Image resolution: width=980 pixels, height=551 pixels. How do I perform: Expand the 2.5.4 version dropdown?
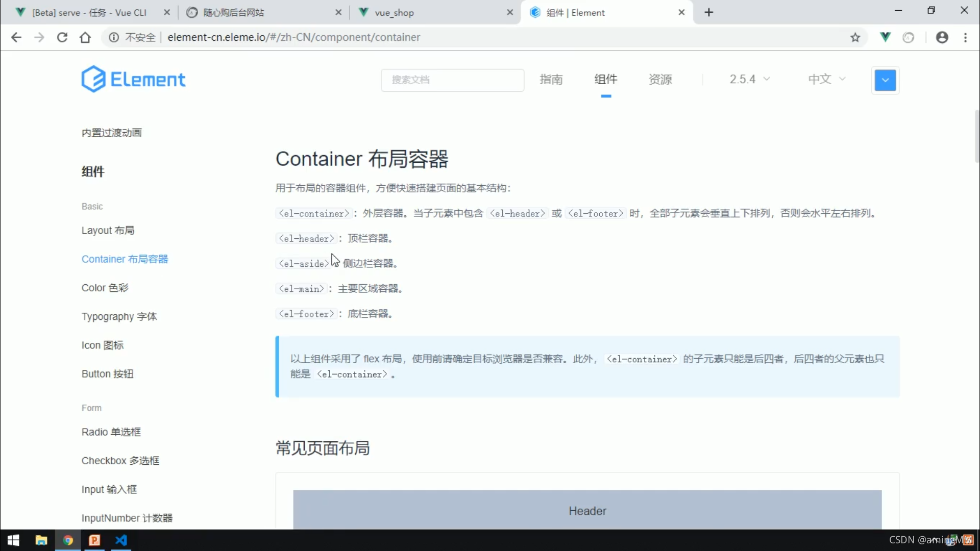749,79
